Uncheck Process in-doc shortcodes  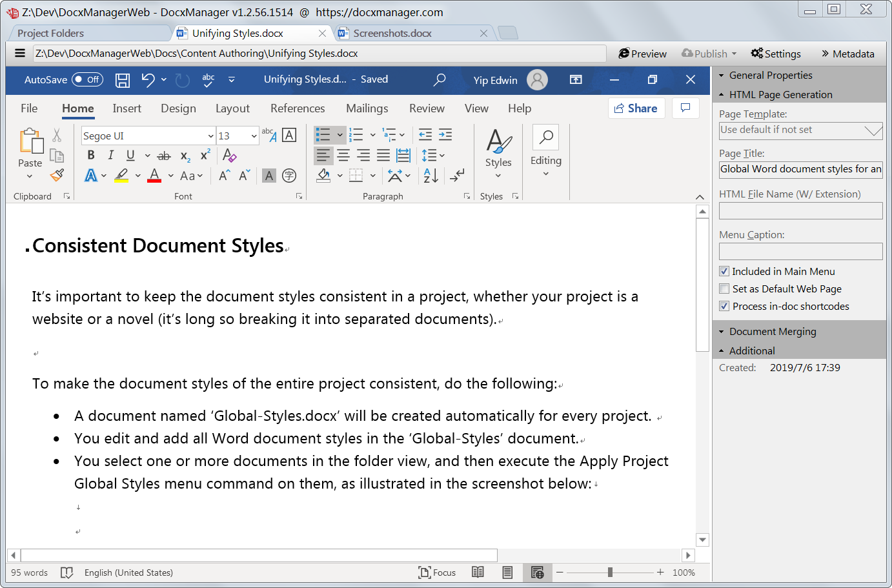coord(724,306)
